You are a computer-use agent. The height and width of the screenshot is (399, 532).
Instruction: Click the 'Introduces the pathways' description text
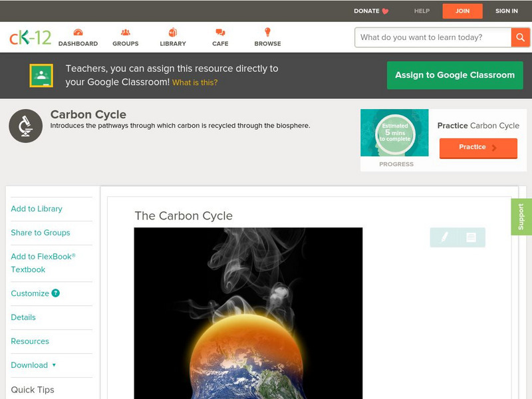pos(180,126)
